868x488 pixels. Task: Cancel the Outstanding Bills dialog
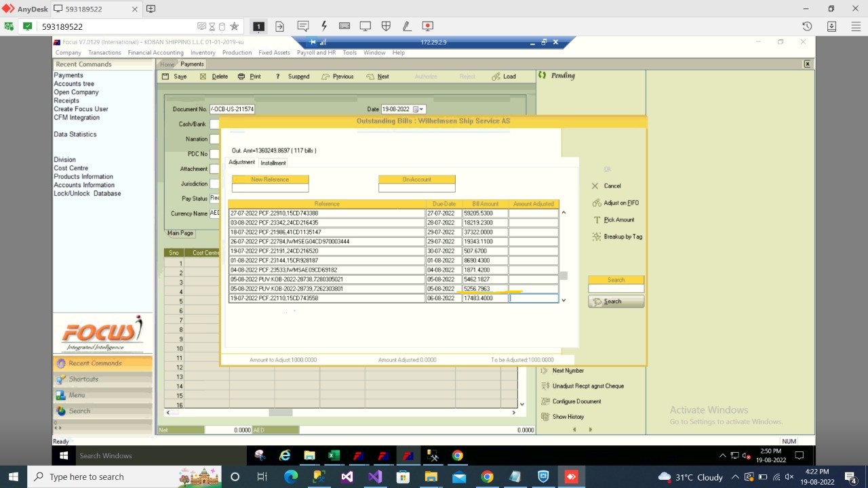612,186
